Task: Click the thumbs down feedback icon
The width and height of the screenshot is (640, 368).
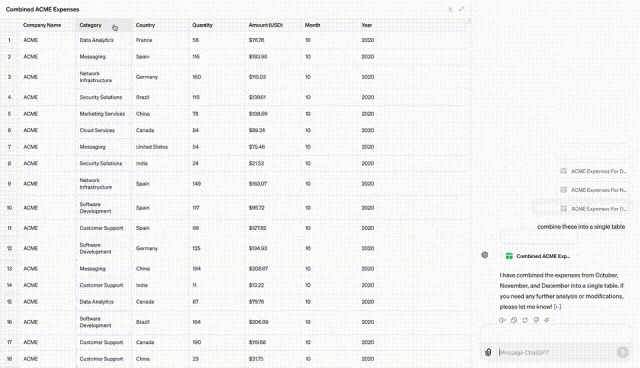Action: coord(536,320)
